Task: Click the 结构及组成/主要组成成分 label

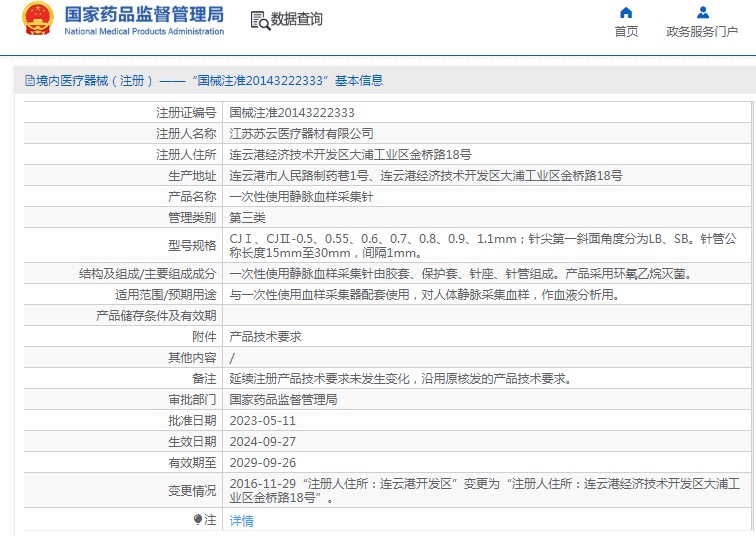Action: click(x=148, y=274)
